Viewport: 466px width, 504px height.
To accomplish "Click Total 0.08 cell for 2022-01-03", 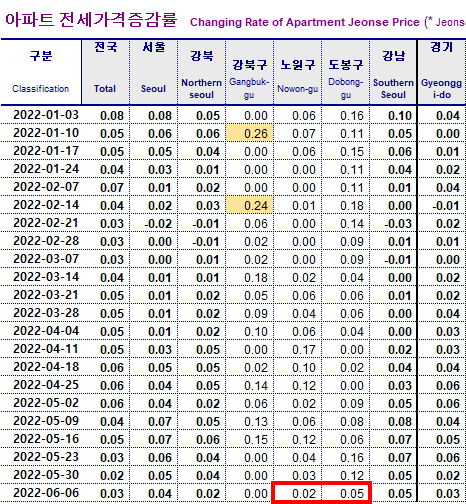I will 106,115.
